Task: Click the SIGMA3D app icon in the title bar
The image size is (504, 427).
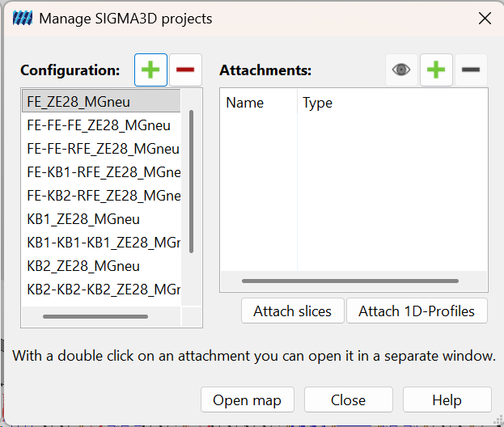Action: (23, 19)
